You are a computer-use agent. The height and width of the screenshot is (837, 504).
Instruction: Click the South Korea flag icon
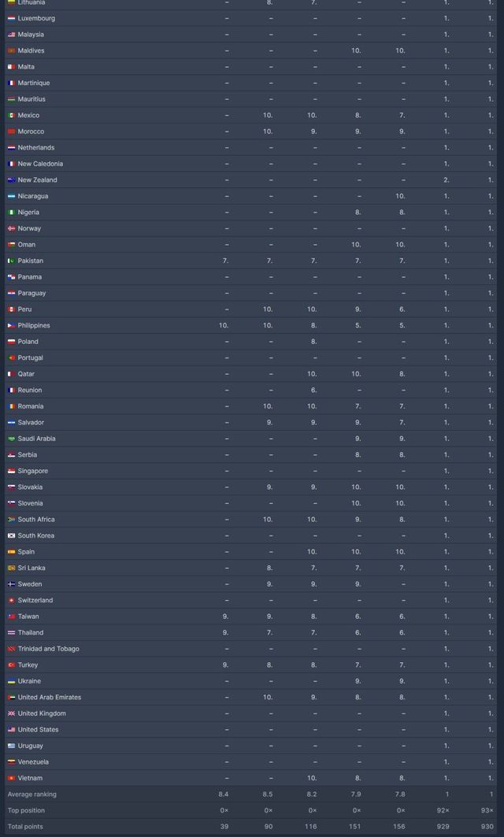tap(11, 535)
